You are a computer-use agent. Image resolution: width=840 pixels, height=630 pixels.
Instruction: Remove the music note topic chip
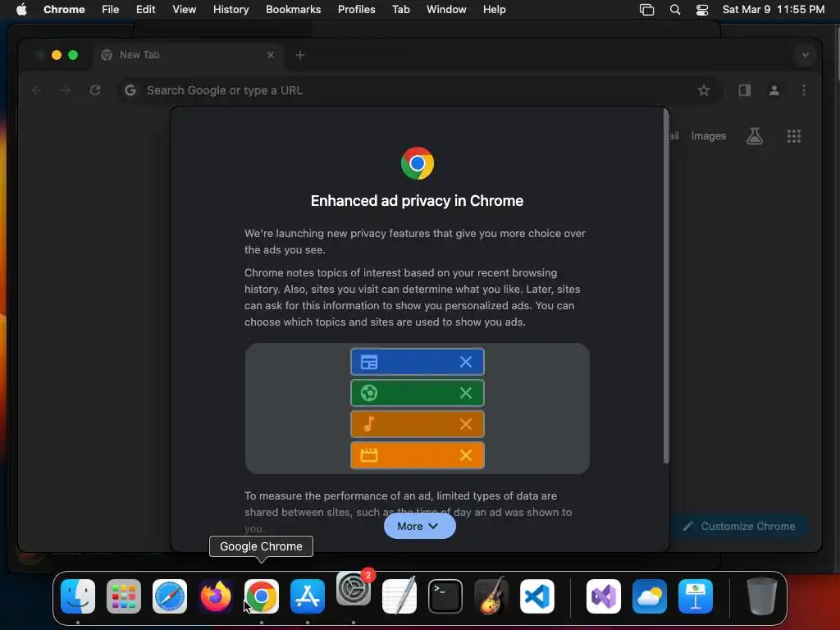tap(466, 424)
